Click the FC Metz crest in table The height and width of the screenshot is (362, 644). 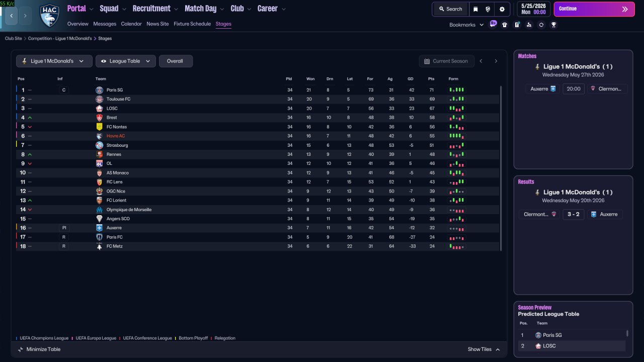(100, 246)
